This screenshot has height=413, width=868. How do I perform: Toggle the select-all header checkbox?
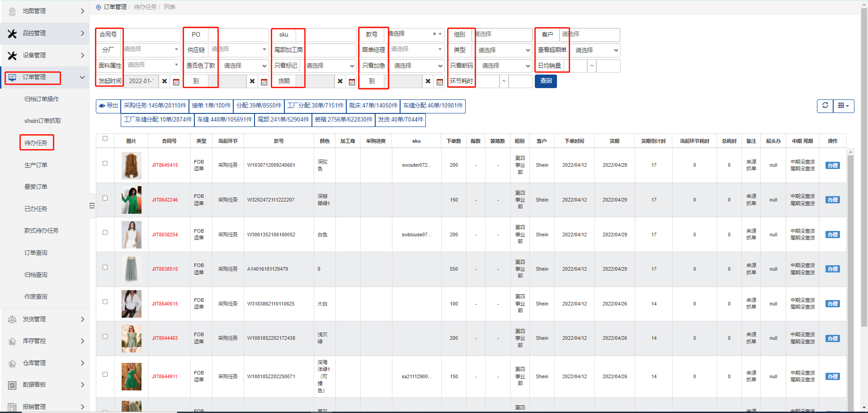(x=105, y=139)
